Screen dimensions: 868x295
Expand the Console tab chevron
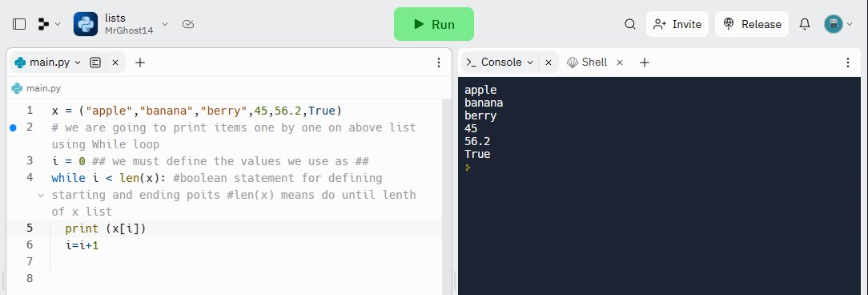[x=530, y=63]
